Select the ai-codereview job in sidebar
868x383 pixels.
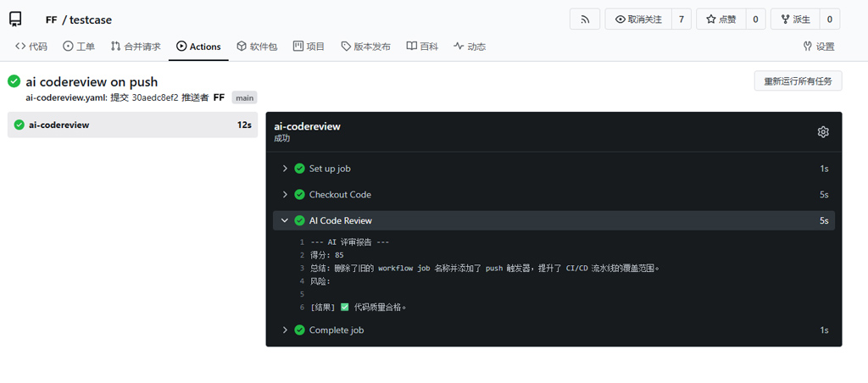[133, 125]
